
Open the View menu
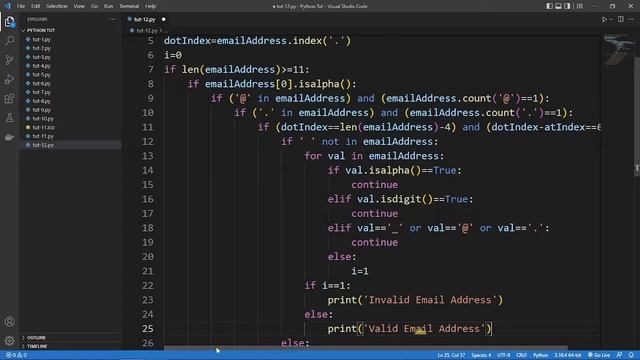click(x=79, y=6)
